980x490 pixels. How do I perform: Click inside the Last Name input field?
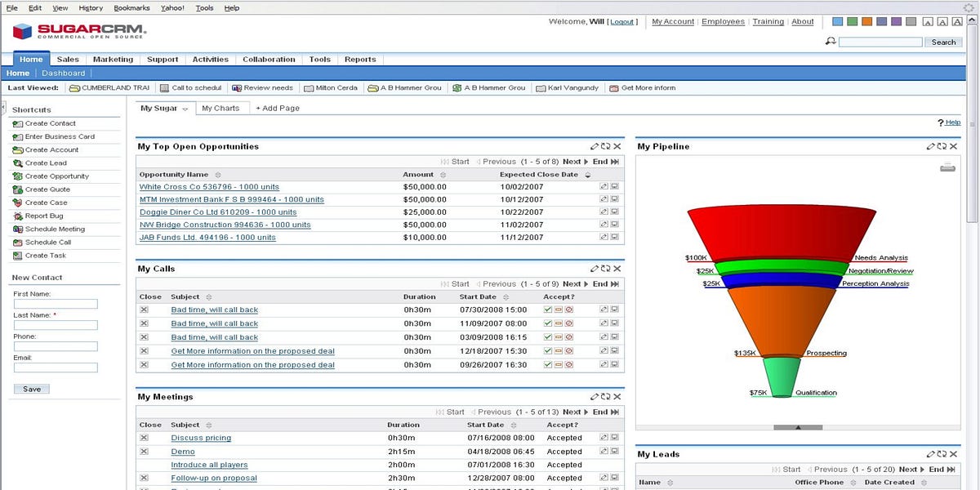coord(55,325)
